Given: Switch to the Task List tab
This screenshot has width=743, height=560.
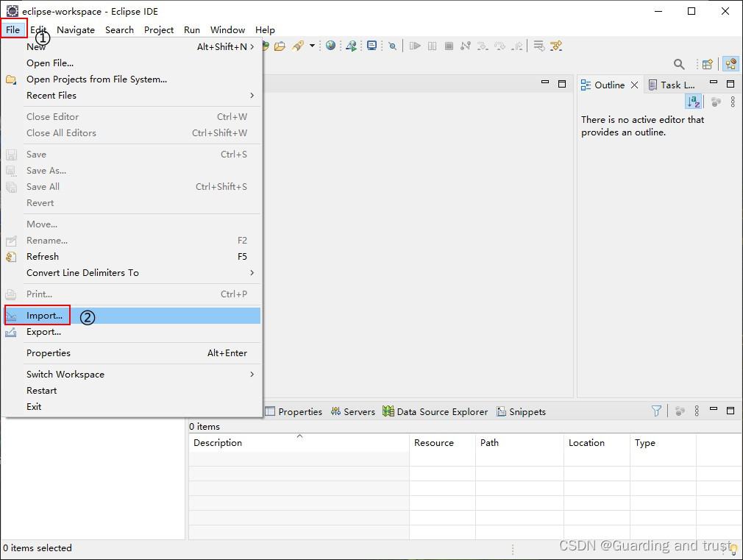Looking at the screenshot, I should point(672,85).
